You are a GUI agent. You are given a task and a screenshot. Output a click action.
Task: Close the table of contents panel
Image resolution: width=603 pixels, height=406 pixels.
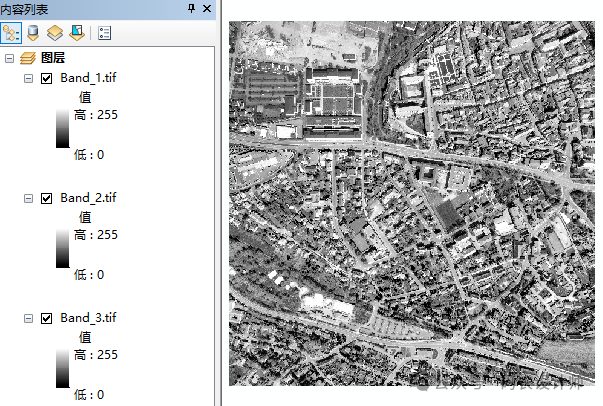207,9
